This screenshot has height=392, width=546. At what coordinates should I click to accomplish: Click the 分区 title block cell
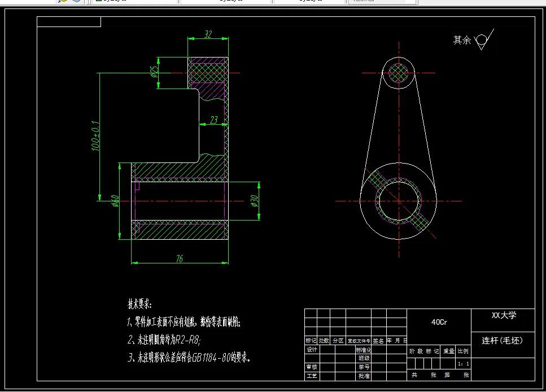click(x=338, y=341)
